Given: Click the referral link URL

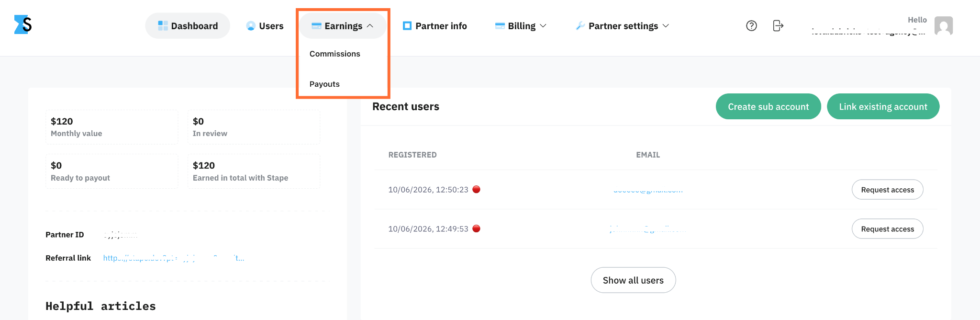Looking at the screenshot, I should pyautogui.click(x=174, y=258).
